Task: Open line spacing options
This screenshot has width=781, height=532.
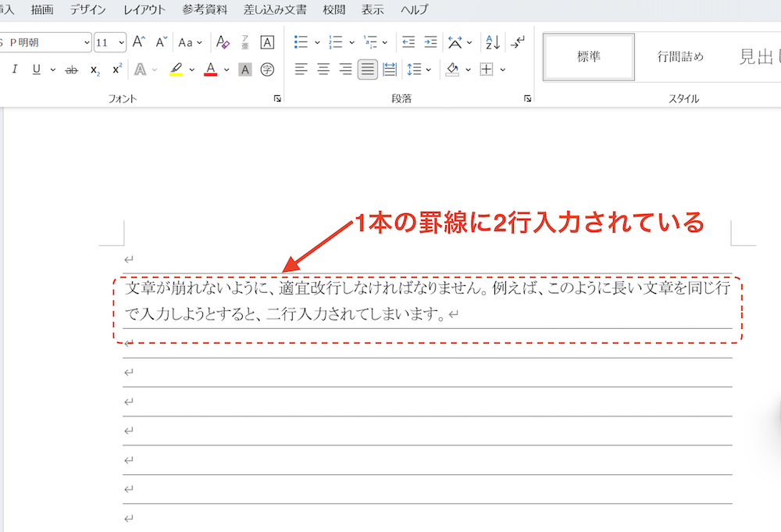Action: pyautogui.click(x=415, y=70)
